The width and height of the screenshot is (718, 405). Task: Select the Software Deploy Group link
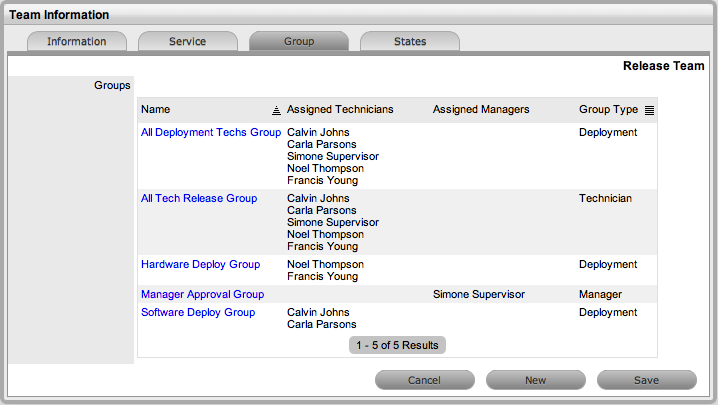[198, 313]
